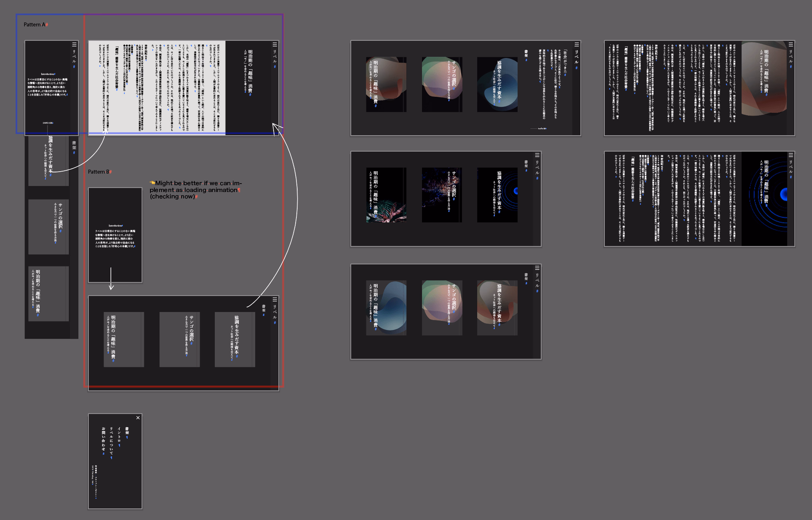The image size is (812, 520).
Task: Open the hamburger menu on Pattern A mobile screen
Action: [74, 44]
